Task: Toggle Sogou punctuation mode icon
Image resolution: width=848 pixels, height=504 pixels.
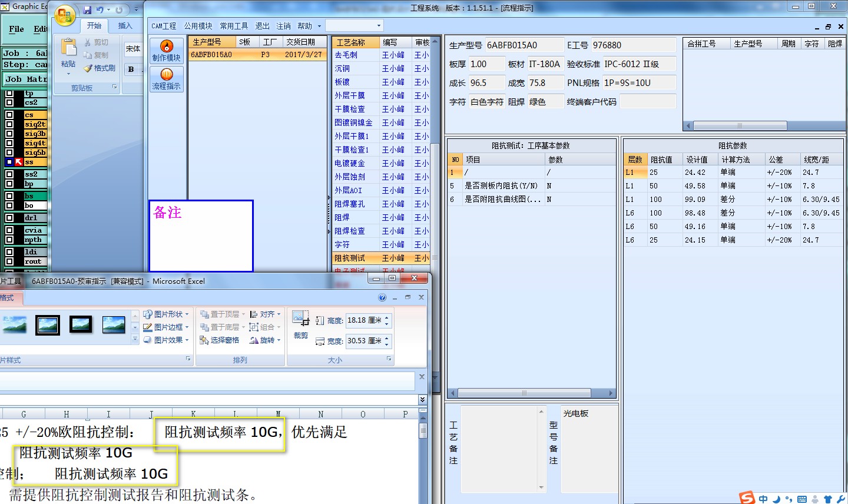Action: coord(789,499)
